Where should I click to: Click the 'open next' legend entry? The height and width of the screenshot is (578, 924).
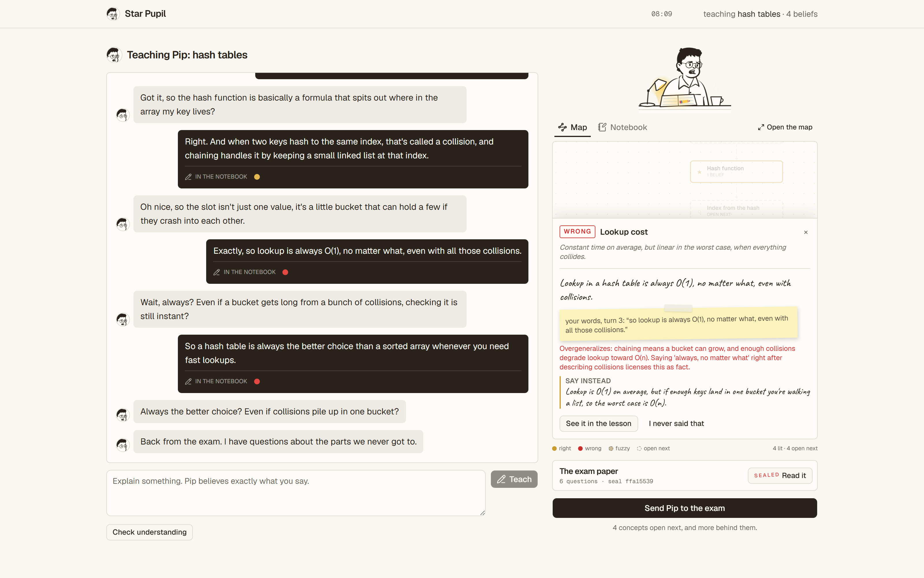click(x=653, y=449)
